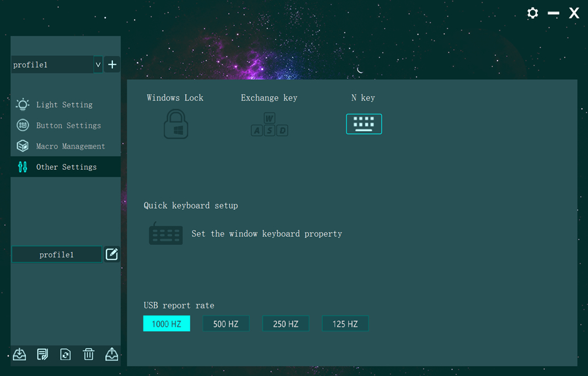Viewport: 588px width, 376px height.
Task: Open the profile selection dropdown
Action: pos(97,65)
